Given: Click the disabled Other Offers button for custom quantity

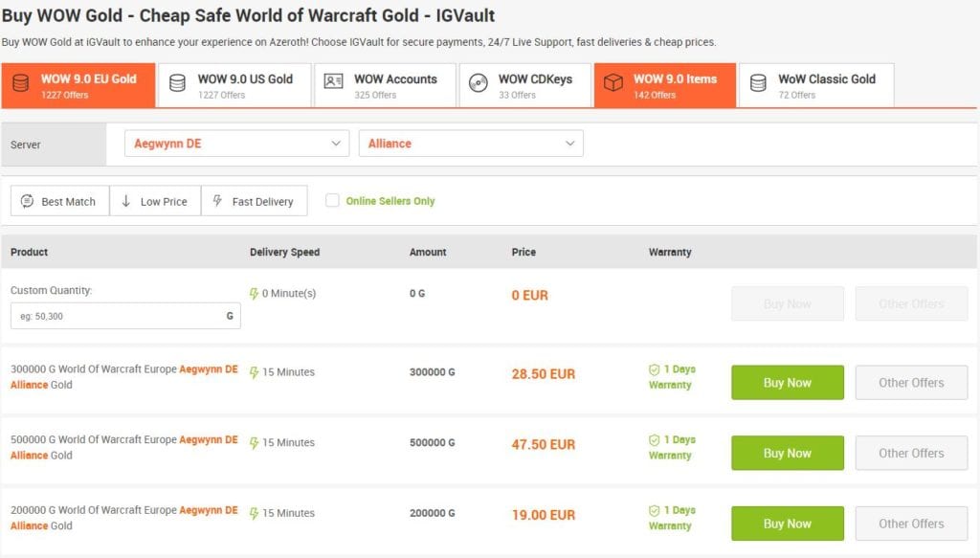Looking at the screenshot, I should click(911, 303).
